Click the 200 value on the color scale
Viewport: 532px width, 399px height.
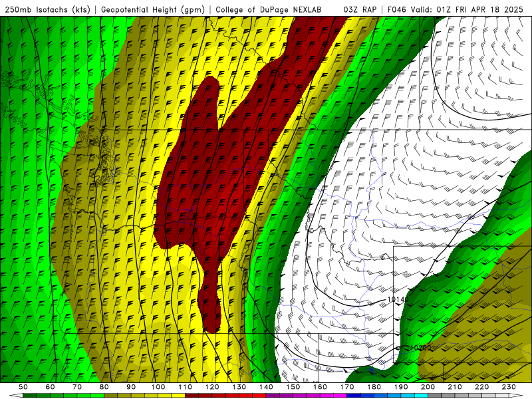[x=428, y=387]
